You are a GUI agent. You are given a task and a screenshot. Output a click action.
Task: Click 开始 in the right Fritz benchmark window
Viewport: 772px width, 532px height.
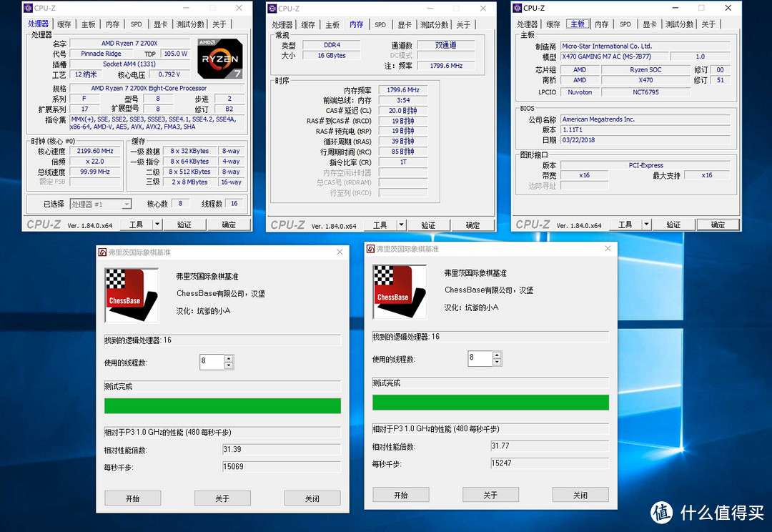tap(401, 495)
